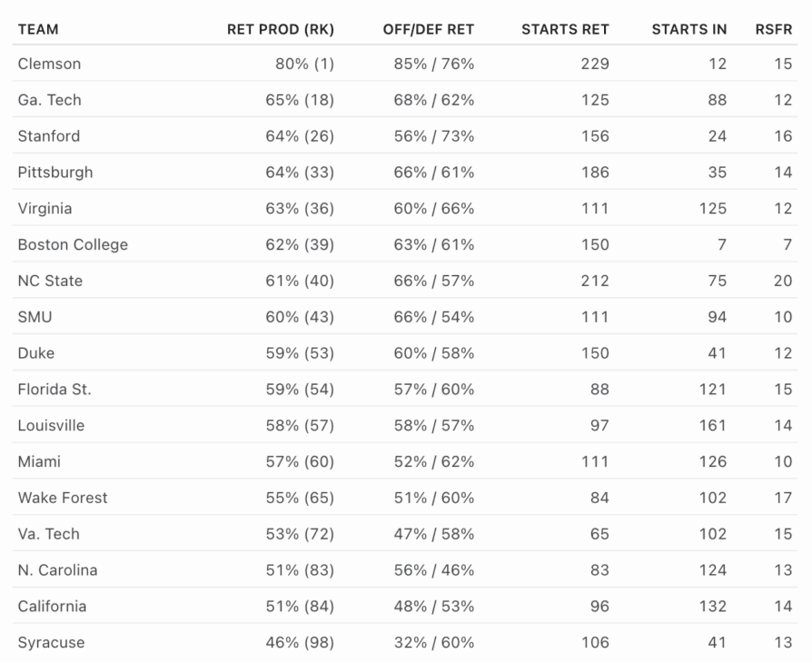The height and width of the screenshot is (663, 812).
Task: Select the Syracuse row
Action: point(405,642)
